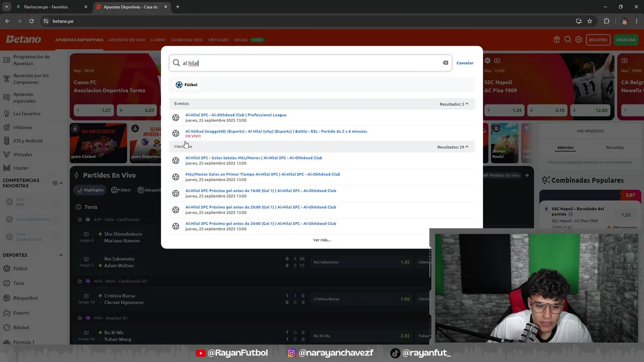Go to Casino en Vivo nav item
Screen dimensions: 644x362
click(x=187, y=40)
